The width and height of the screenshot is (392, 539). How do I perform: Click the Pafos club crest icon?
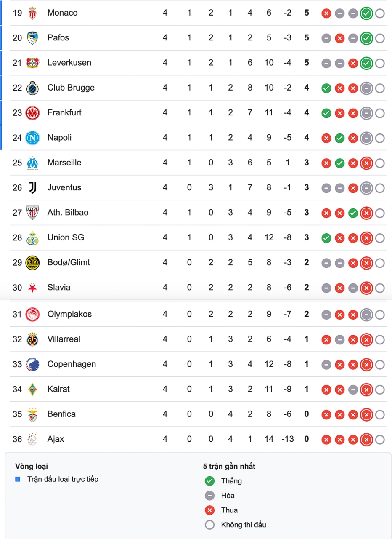[32, 38]
